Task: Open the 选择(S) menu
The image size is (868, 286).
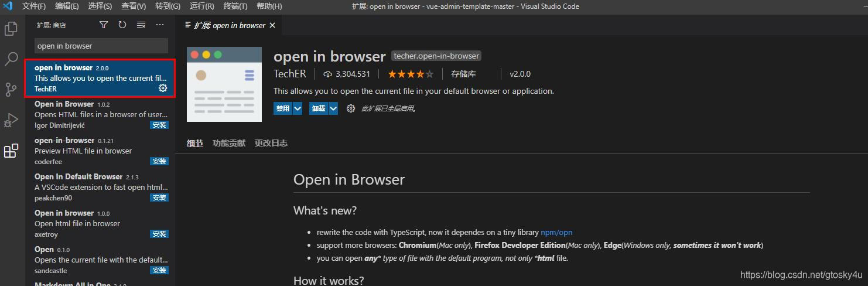Action: (100, 6)
